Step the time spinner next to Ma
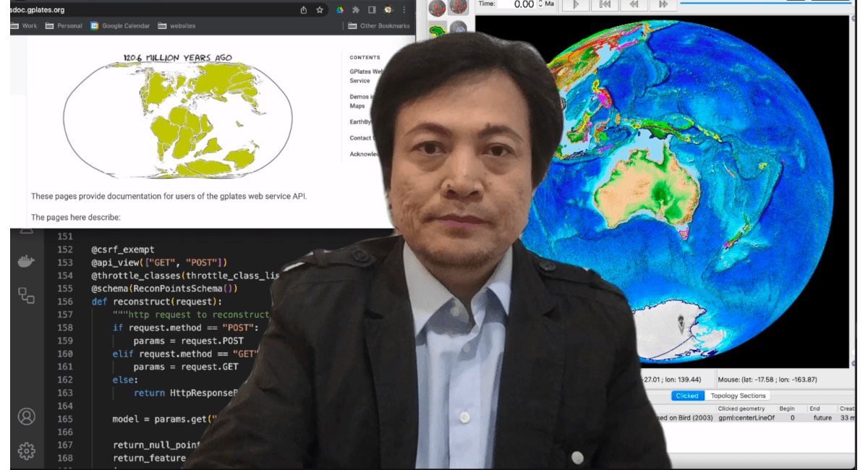This screenshot has height=470, width=868. [x=540, y=4]
